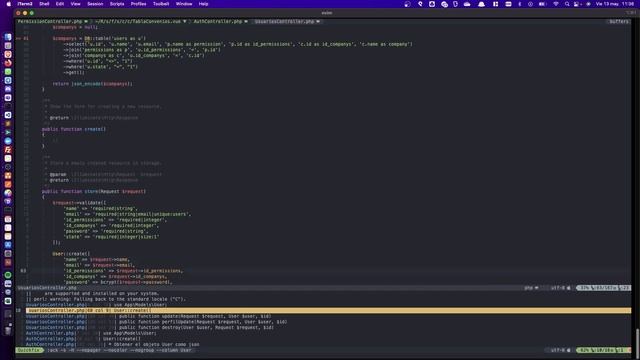Click 'public function store(Request $request)' line
The image size is (640, 360).
pyautogui.click(x=94, y=191)
